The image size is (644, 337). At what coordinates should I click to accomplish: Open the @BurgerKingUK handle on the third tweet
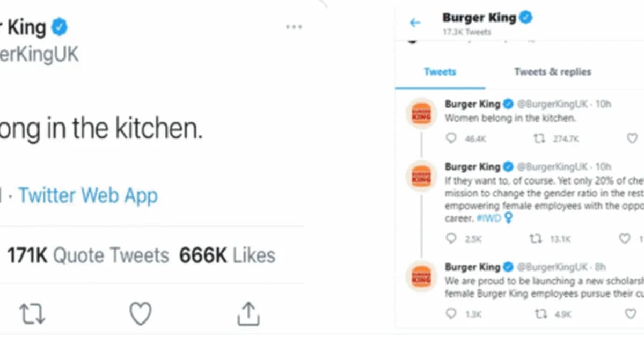click(548, 267)
